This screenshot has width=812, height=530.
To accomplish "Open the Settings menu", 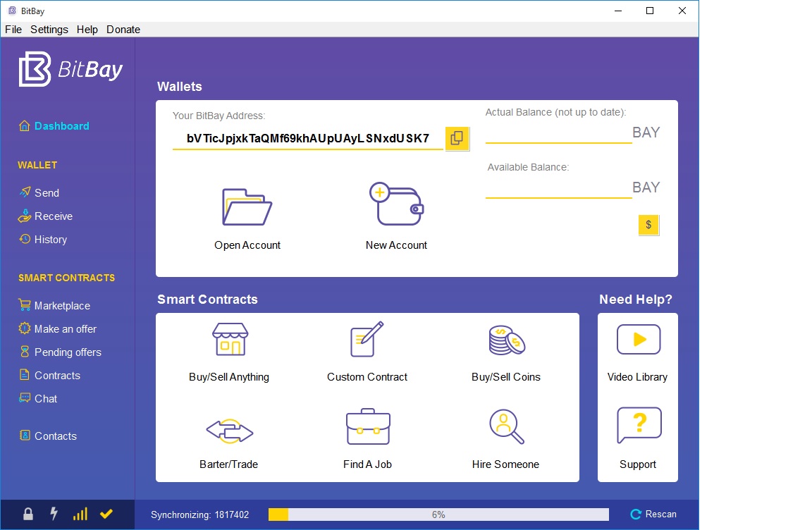I will [49, 30].
